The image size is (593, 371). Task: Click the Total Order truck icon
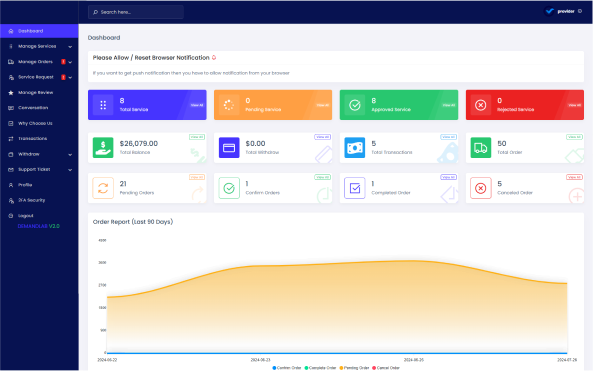481,147
